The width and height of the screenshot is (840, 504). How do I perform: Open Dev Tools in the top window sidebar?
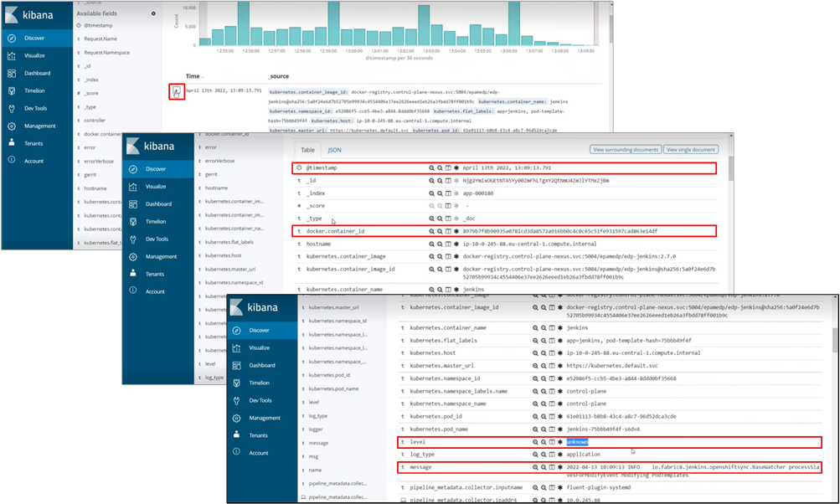(36, 108)
